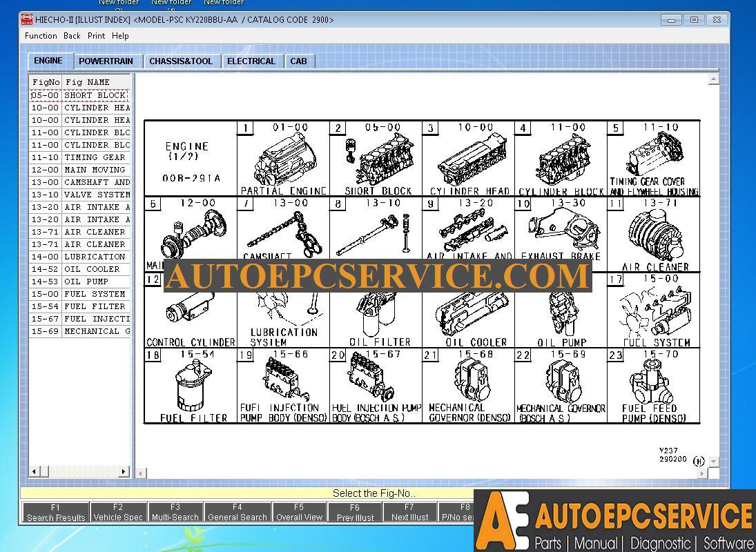Click F6 Prev Illust button

coord(355,512)
